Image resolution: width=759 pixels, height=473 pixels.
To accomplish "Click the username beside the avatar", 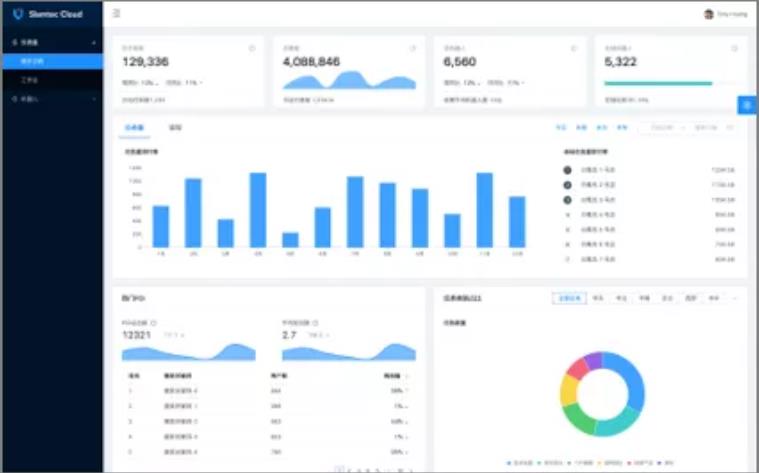I will 732,15.
